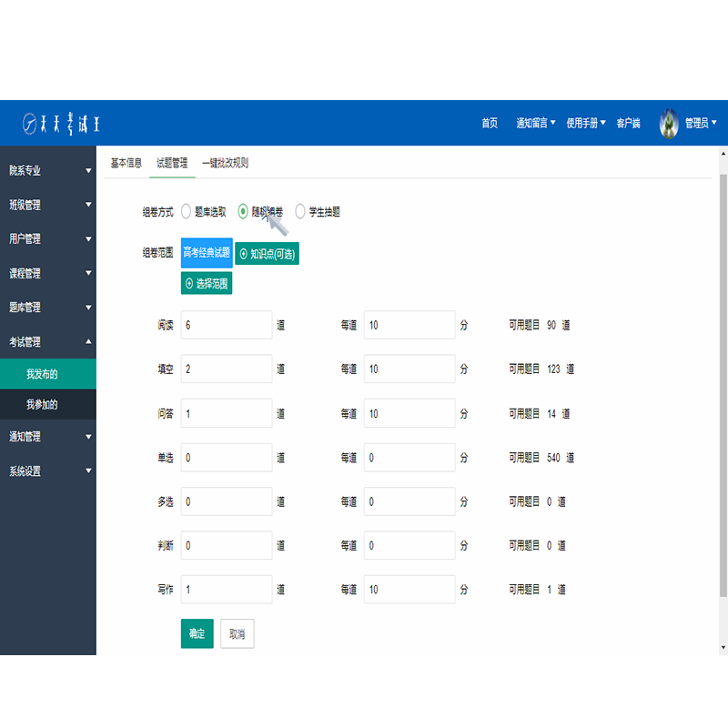Click 可用题目 14 道 text for 问答

click(539, 413)
